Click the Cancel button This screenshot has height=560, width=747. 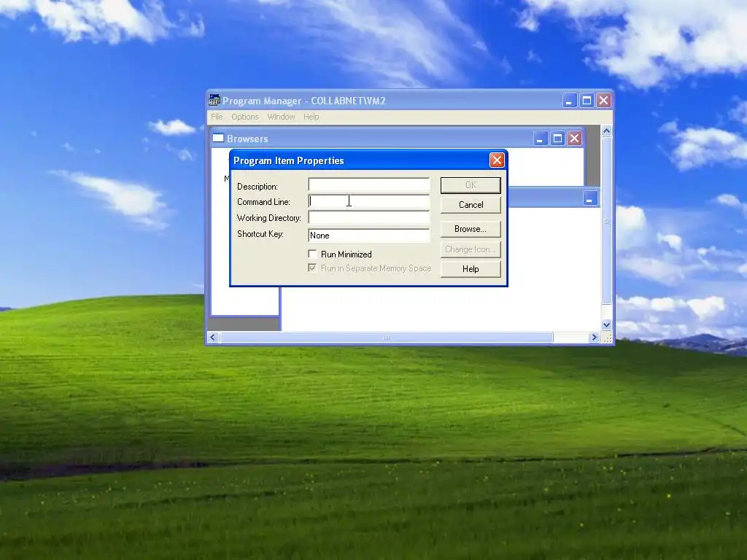471,205
